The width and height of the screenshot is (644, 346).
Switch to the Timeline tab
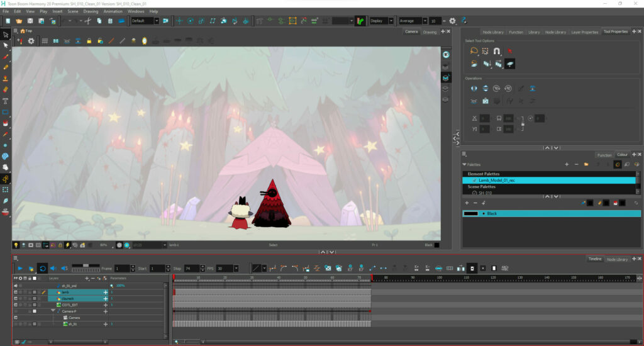click(595, 259)
